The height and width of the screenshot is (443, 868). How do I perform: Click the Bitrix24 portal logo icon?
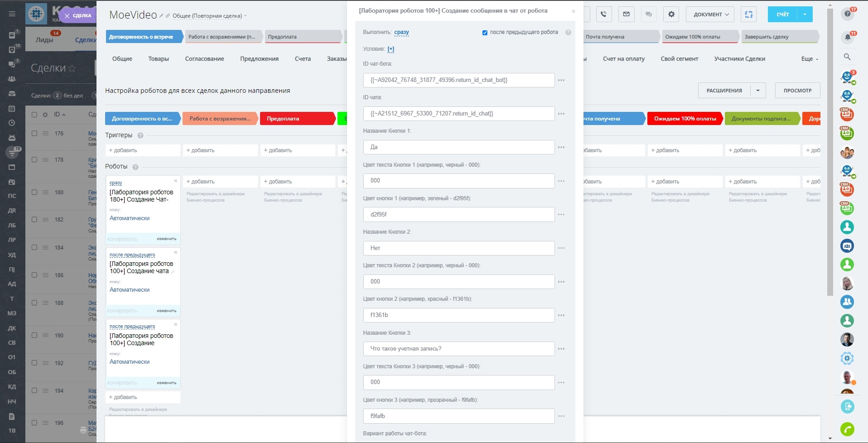pyautogui.click(x=36, y=14)
